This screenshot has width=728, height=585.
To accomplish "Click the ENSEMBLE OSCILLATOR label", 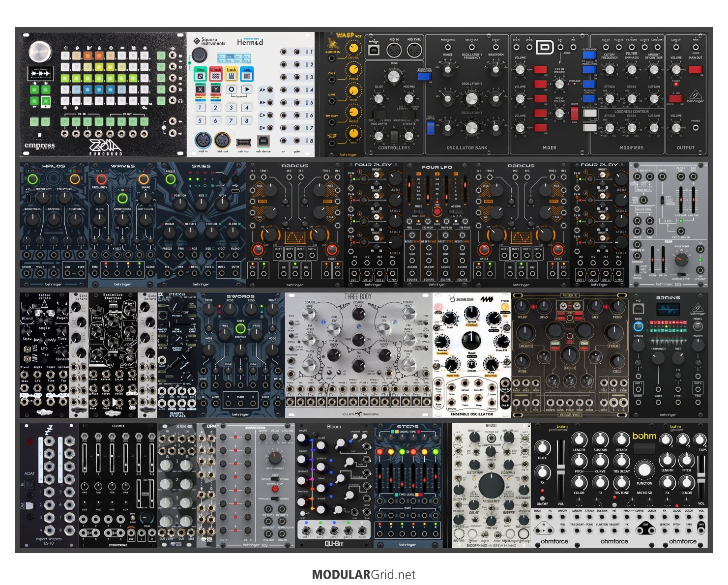I will click(x=471, y=414).
